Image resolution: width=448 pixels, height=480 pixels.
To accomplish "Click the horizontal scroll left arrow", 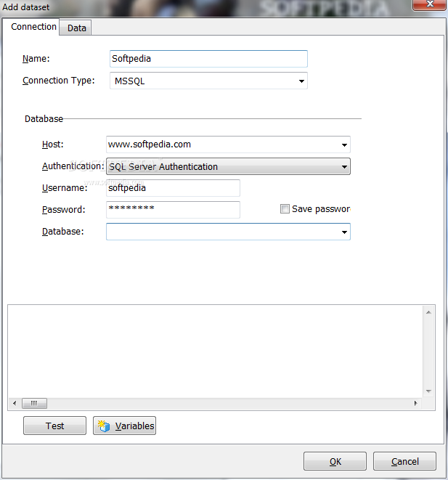I will point(15,403).
